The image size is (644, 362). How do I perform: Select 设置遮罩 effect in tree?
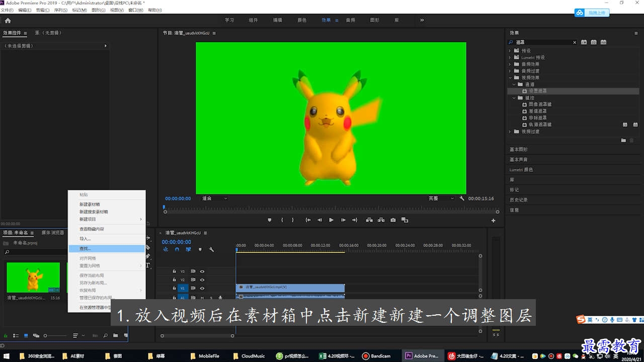[537, 91]
